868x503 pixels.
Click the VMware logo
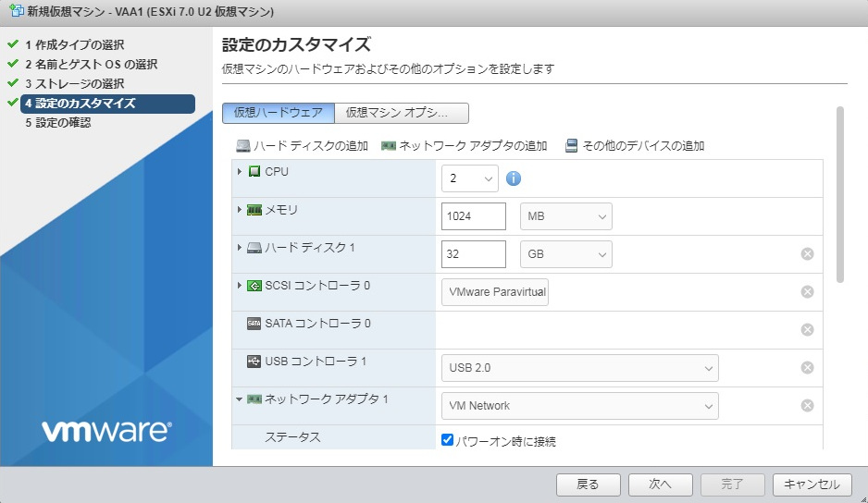pos(106,431)
